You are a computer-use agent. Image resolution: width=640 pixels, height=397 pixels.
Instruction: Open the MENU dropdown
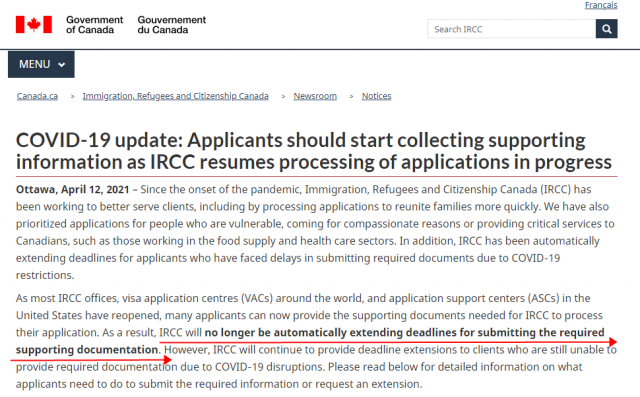(x=41, y=64)
